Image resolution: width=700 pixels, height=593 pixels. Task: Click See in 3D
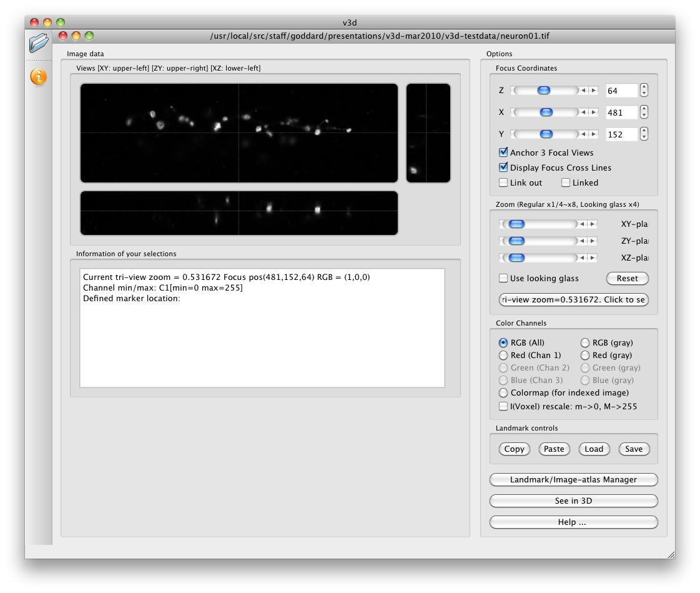tap(573, 501)
